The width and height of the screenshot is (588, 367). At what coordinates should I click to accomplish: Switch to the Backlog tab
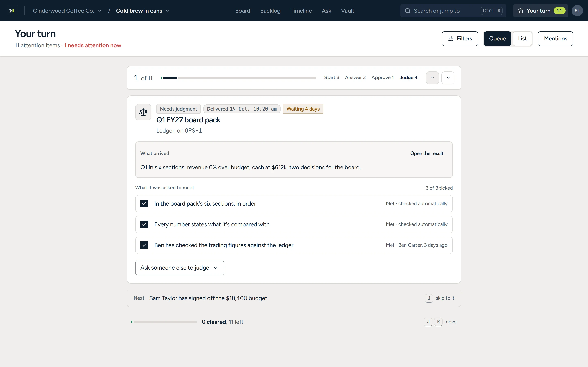[270, 11]
